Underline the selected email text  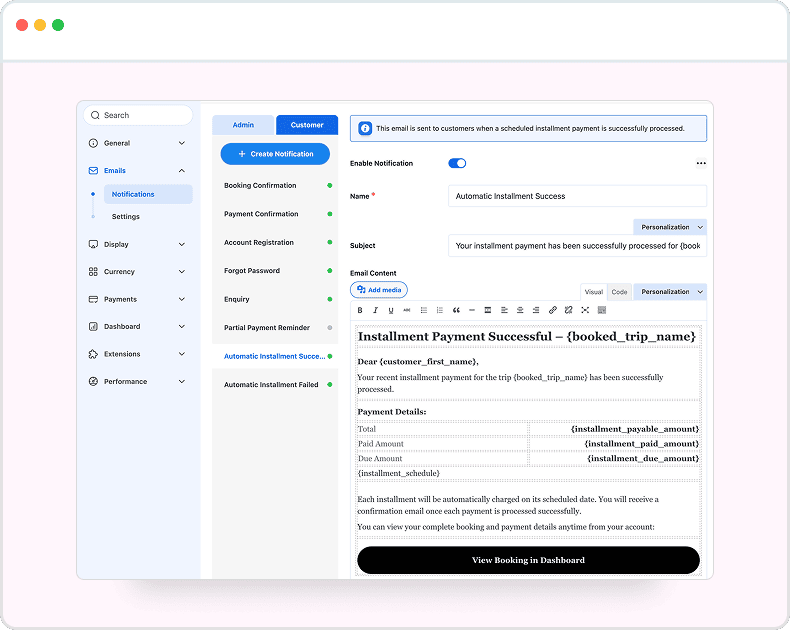click(391, 310)
